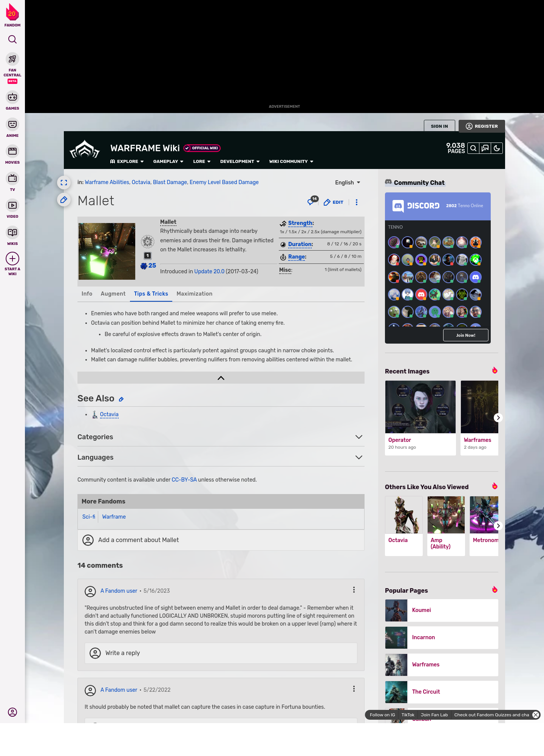Search the wiki via header magnifier
This screenshot has height=756, width=544.
click(x=473, y=148)
